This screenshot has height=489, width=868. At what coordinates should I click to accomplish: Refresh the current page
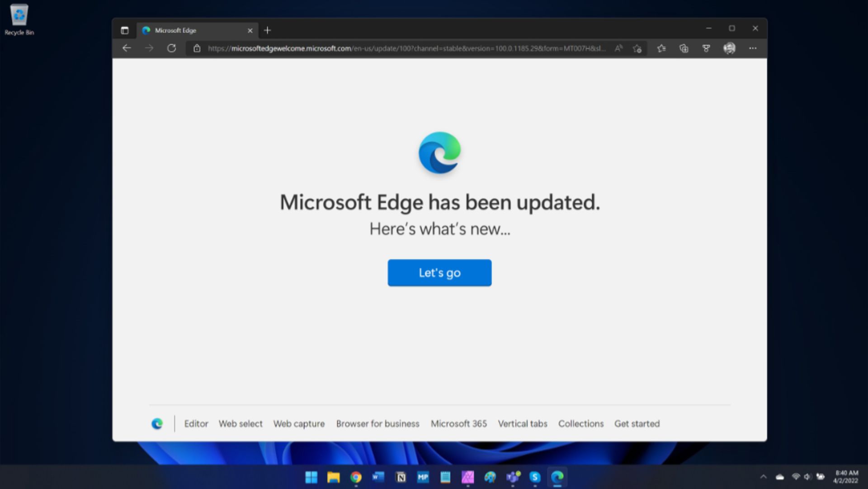point(171,48)
